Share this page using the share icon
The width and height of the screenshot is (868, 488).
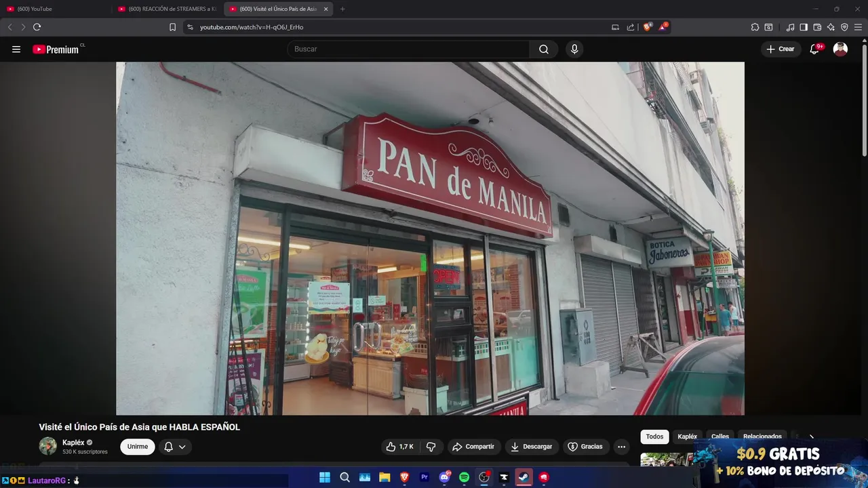(631, 27)
